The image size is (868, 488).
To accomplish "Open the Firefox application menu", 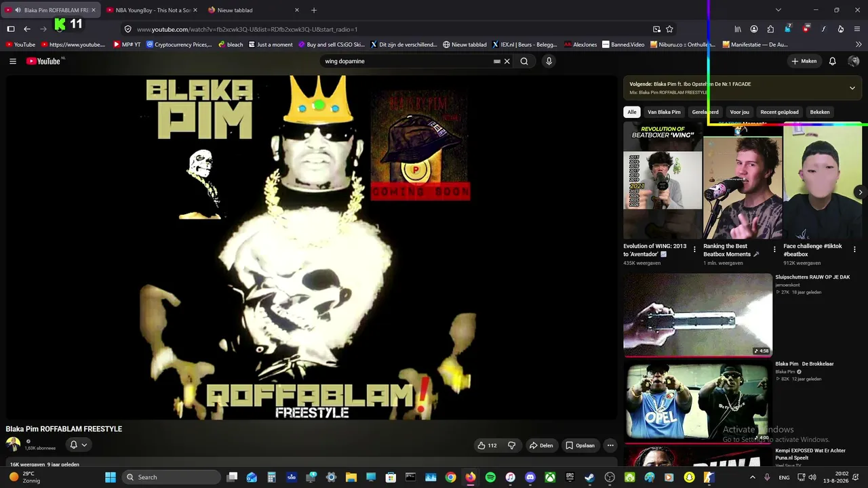I will pyautogui.click(x=858, y=29).
